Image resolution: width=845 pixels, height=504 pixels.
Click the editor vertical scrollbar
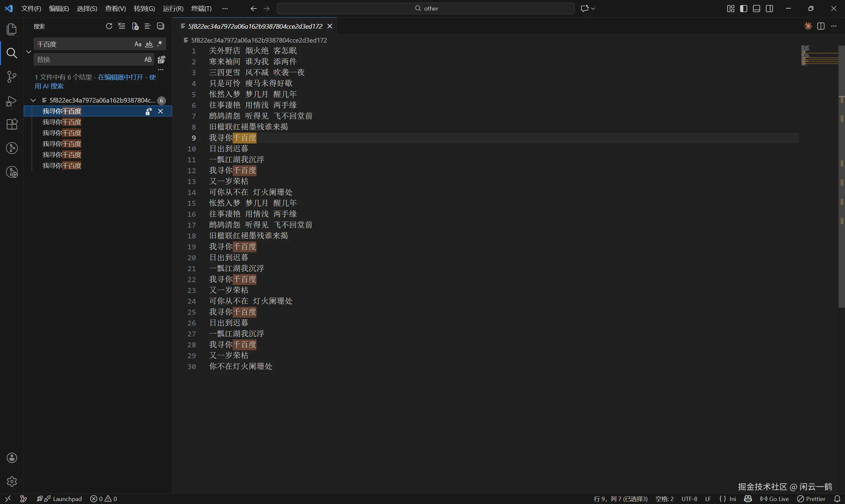click(x=841, y=176)
